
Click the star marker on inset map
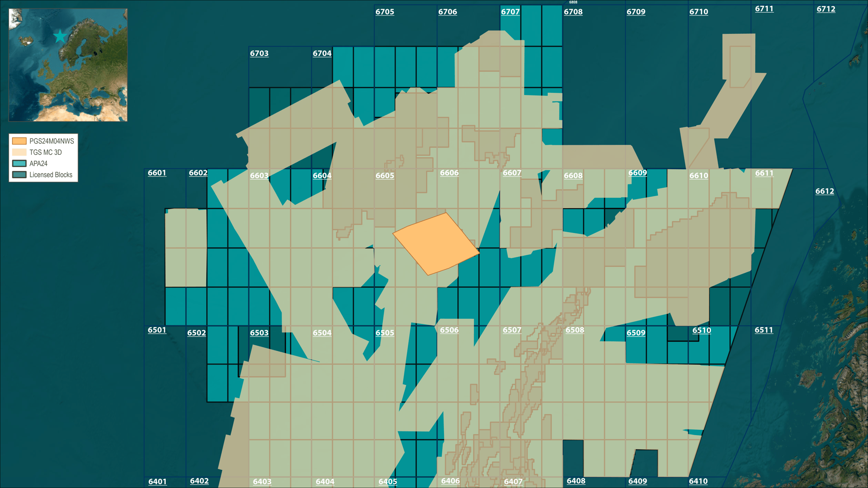point(60,36)
